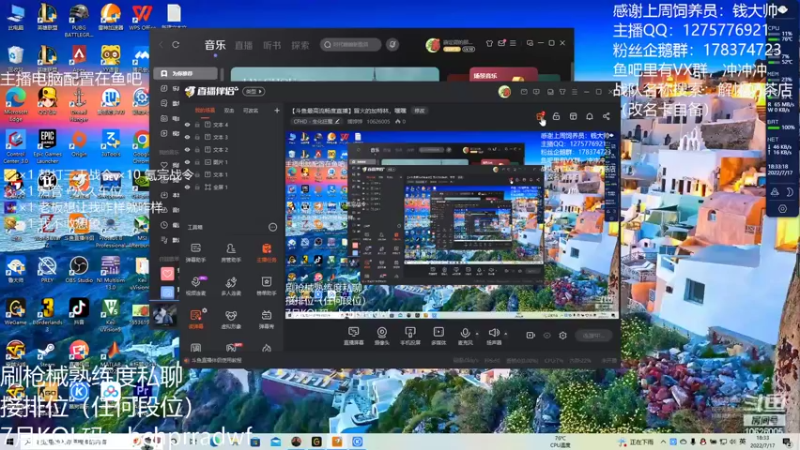
Task: Select the 手机投屏 phone cast source
Action: [x=410, y=336]
